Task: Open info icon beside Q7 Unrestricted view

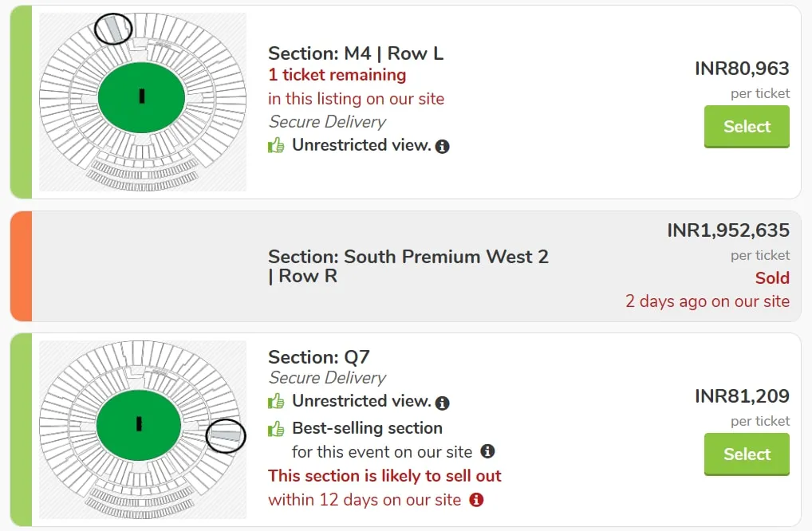Action: tap(442, 403)
